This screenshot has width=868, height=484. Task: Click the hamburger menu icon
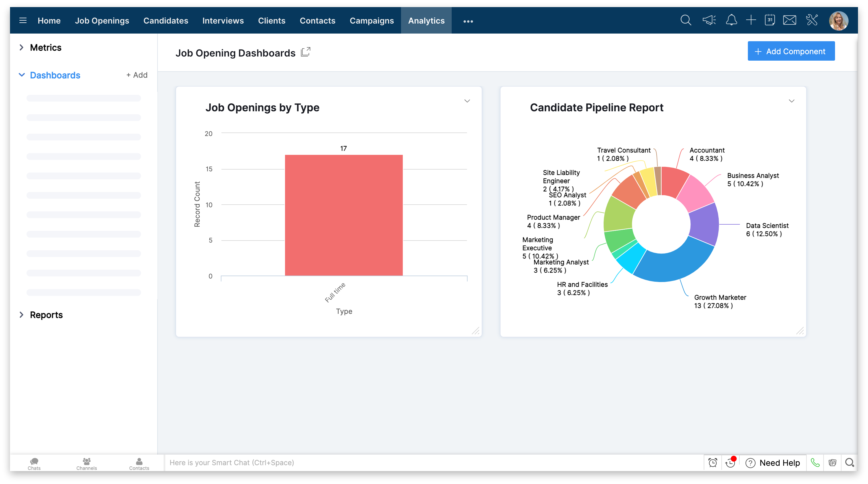tap(23, 21)
